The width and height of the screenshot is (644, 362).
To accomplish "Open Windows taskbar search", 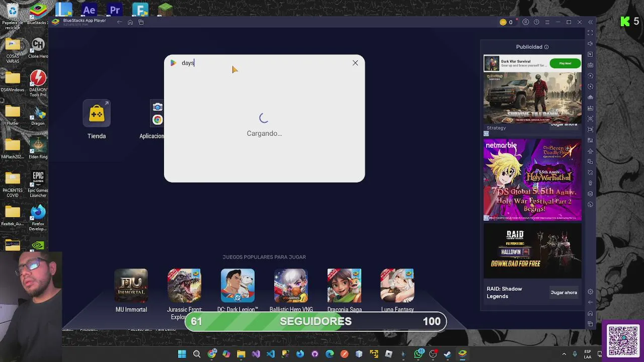I will (x=197, y=354).
